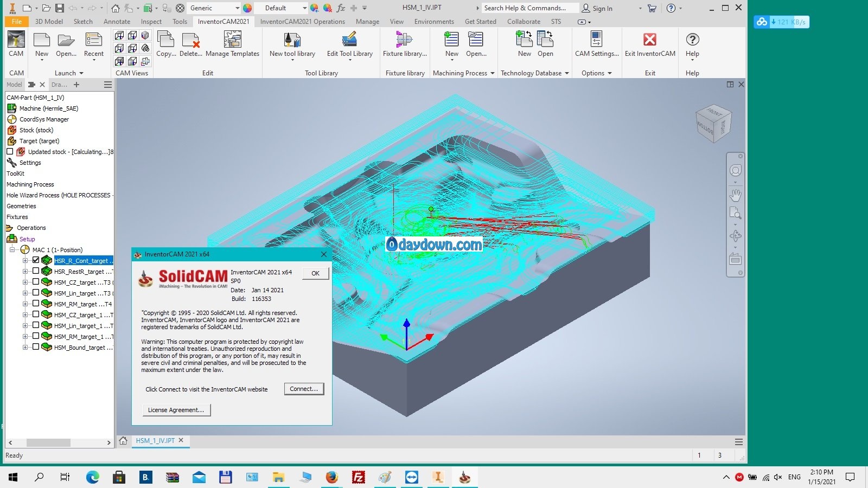Open Firefox from Windows taskbar

click(331, 477)
